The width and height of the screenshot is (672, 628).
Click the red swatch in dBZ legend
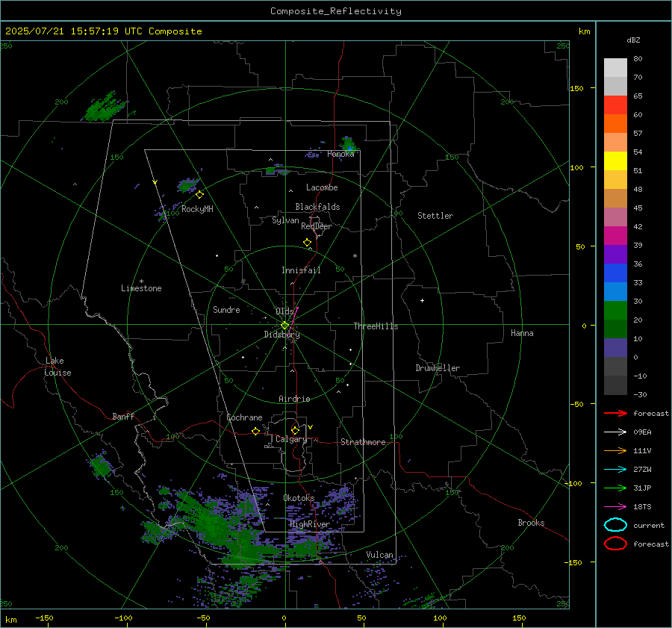coord(615,105)
